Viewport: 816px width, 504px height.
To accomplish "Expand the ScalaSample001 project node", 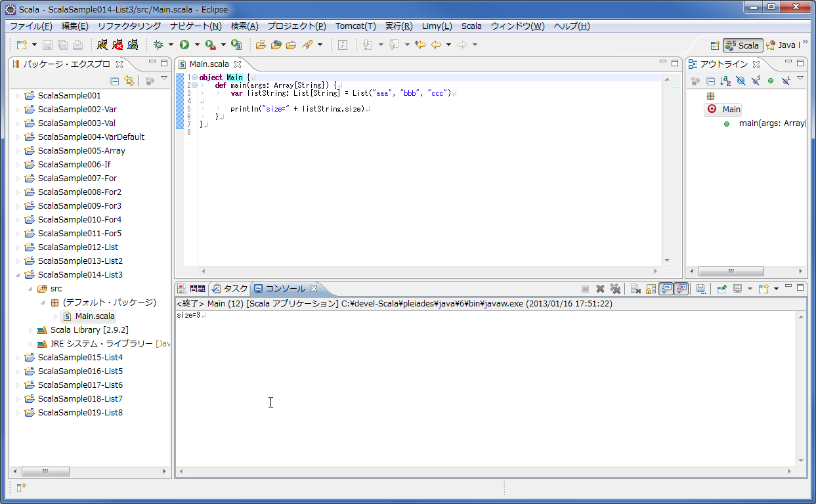I will [x=18, y=96].
